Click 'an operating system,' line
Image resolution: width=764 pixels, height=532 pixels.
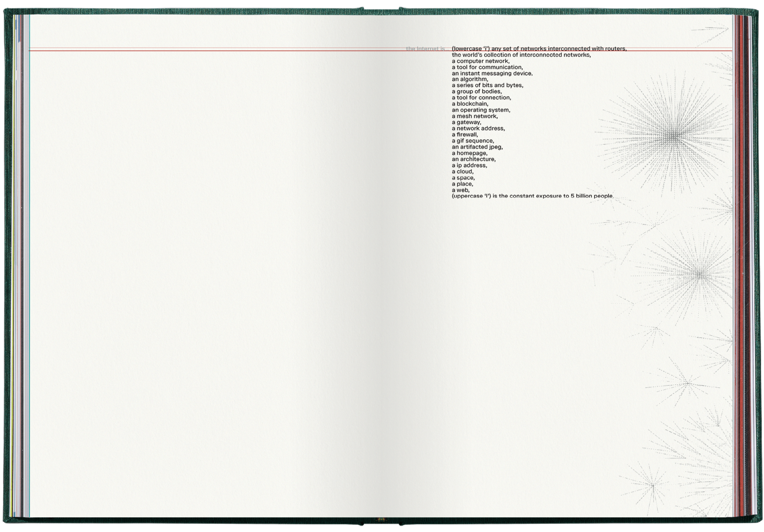tap(481, 110)
